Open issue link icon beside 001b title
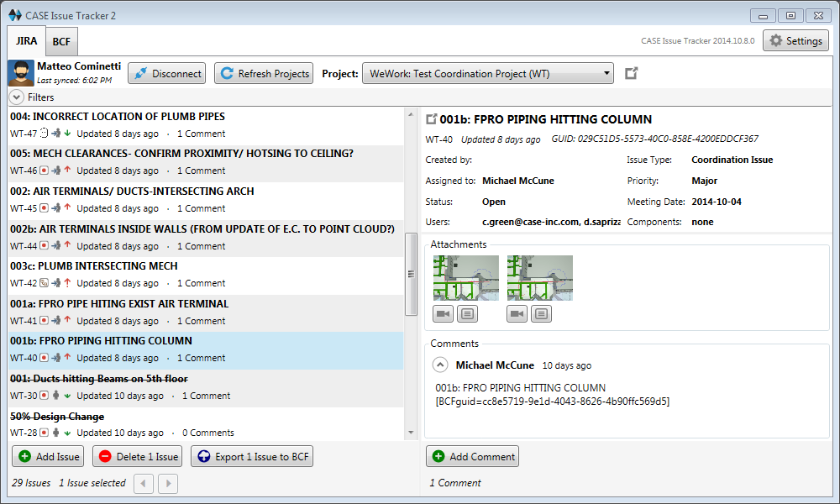 [431, 119]
